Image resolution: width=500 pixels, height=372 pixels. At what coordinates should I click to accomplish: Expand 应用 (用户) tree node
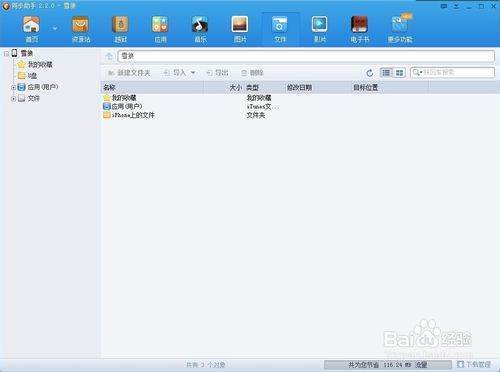(13, 87)
